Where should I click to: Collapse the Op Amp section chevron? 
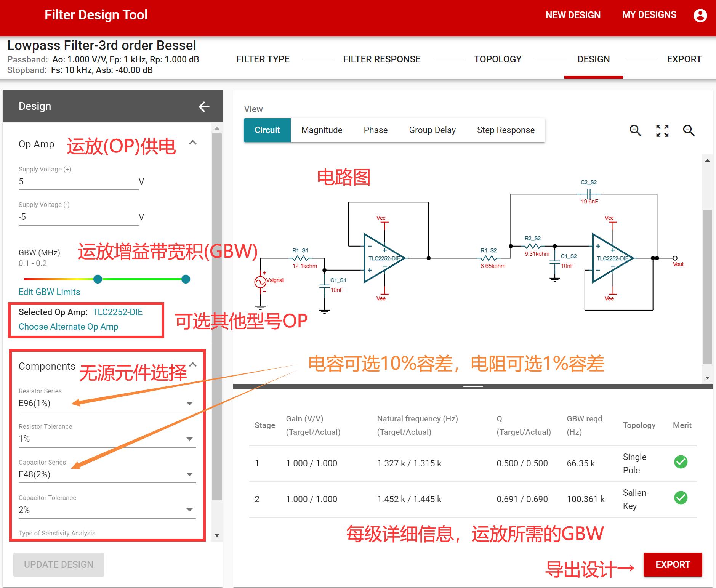tap(193, 143)
